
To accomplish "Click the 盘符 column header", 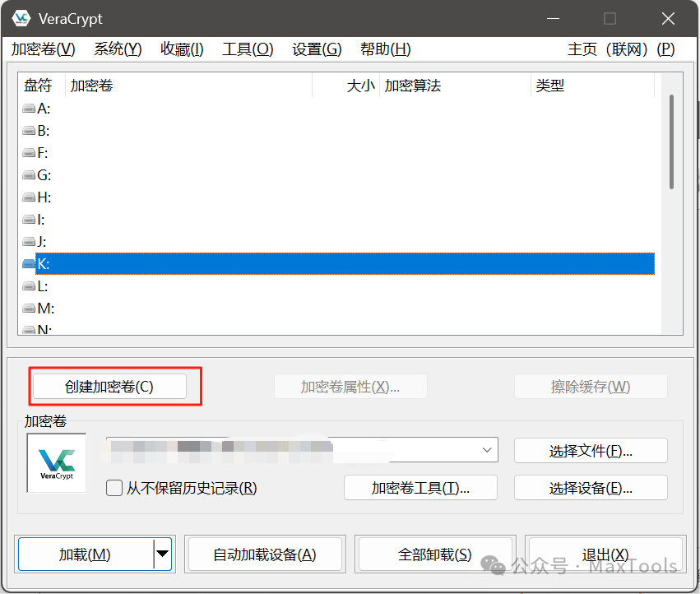I will [x=41, y=86].
